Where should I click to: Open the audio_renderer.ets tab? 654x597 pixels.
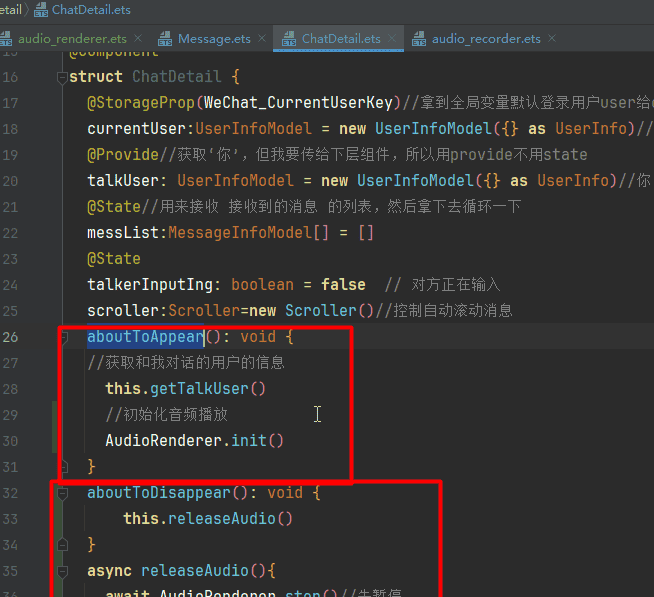[x=72, y=39]
